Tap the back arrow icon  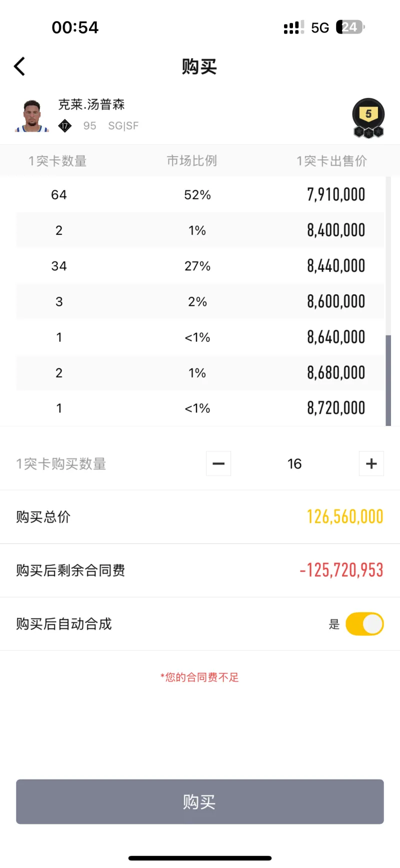click(19, 67)
